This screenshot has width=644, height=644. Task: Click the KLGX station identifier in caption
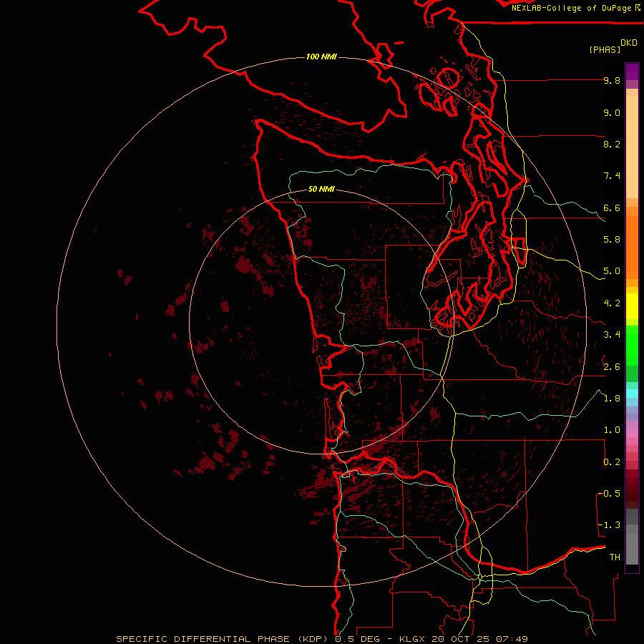tap(413, 639)
